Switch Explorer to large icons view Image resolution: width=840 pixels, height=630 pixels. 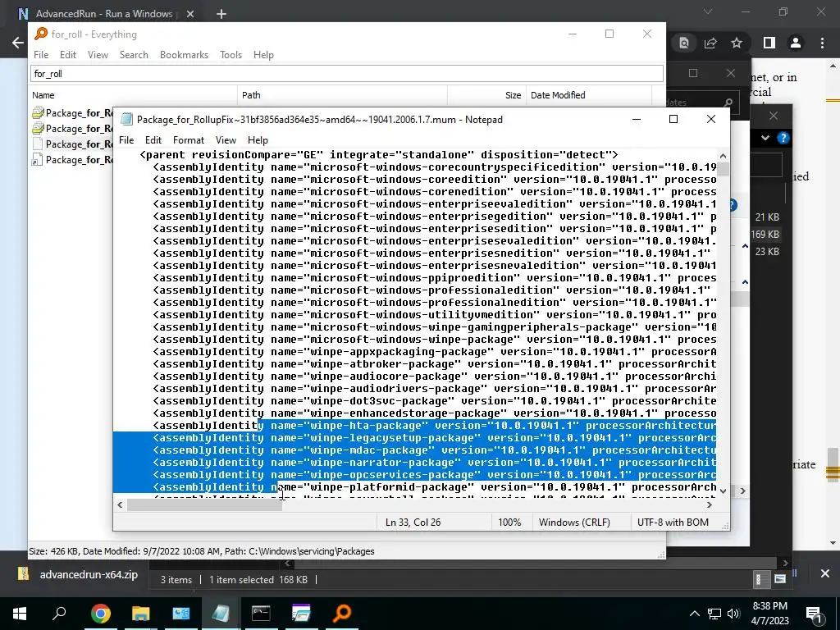tap(779, 579)
